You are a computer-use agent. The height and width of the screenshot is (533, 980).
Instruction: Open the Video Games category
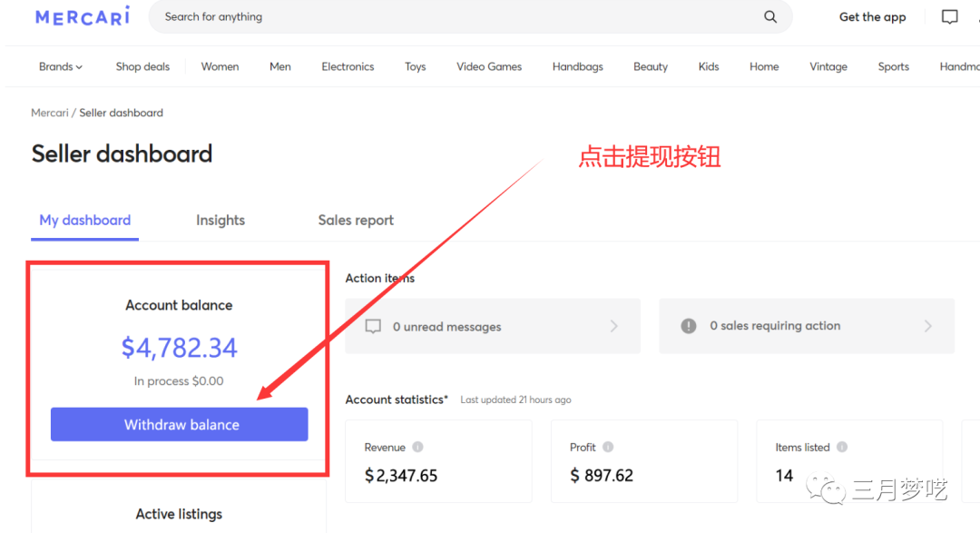pyautogui.click(x=489, y=66)
